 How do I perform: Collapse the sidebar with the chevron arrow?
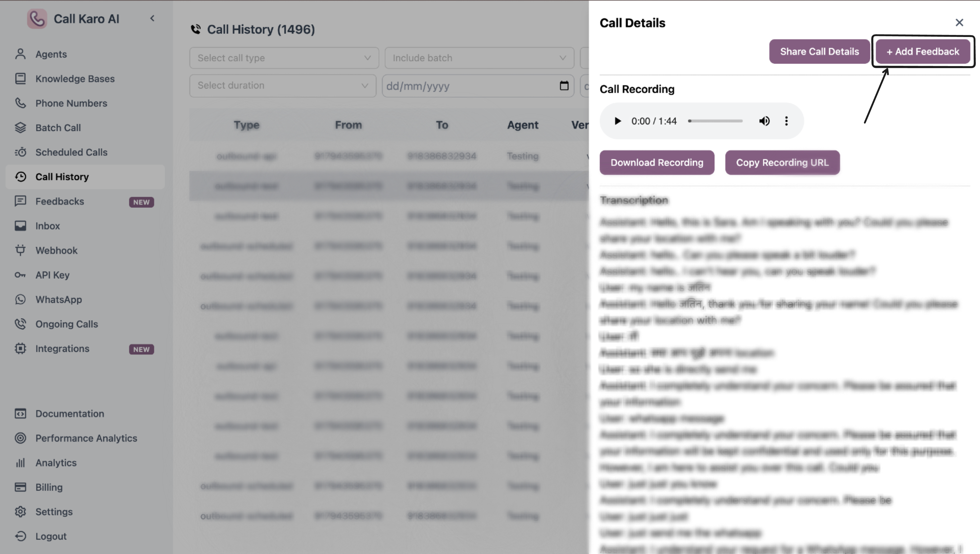pyautogui.click(x=152, y=18)
